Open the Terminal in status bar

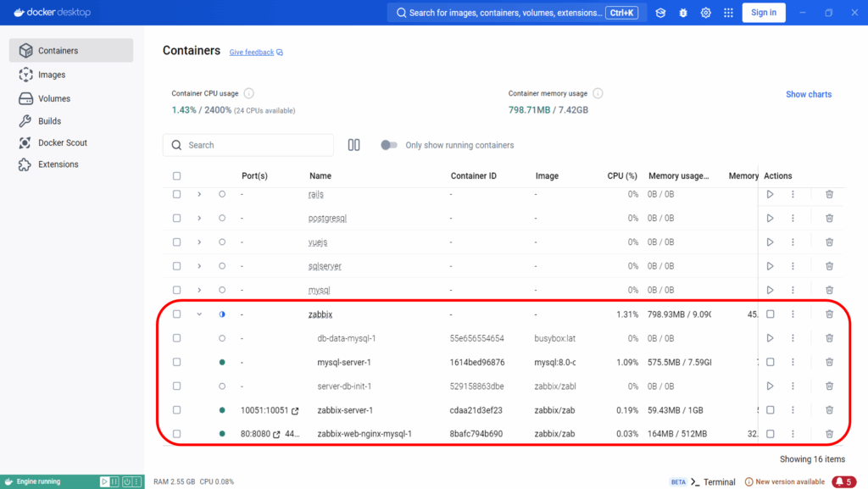pyautogui.click(x=713, y=482)
